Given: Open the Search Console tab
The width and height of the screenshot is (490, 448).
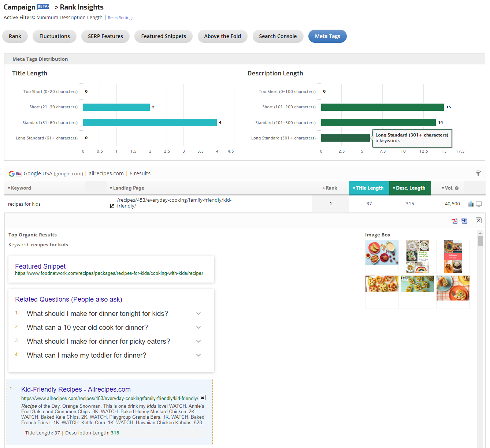Looking at the screenshot, I should click(278, 36).
